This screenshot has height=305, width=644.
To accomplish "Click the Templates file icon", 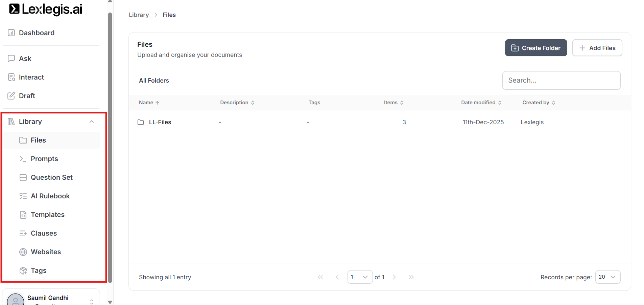I will tap(23, 215).
